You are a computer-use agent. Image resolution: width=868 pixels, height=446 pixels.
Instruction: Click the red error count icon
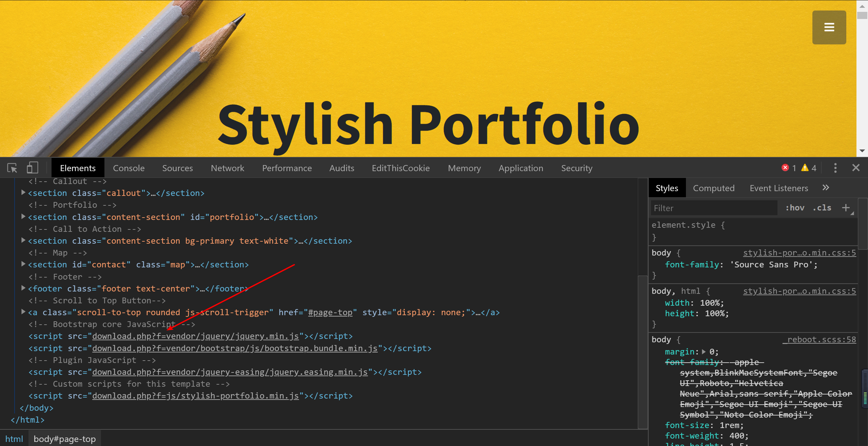click(785, 168)
